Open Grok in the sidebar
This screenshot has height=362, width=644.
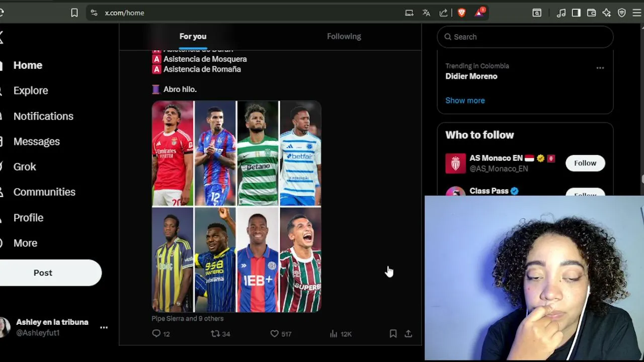coord(25,166)
